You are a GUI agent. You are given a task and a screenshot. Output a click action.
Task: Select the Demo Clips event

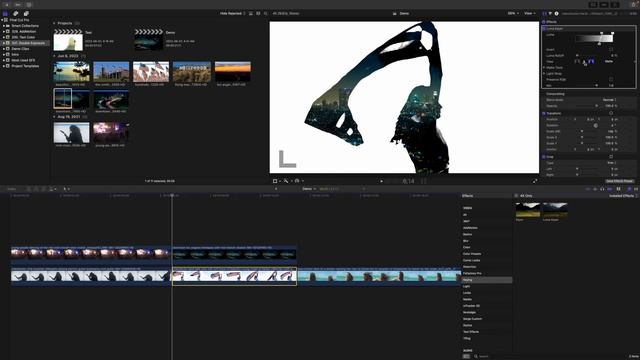(20, 49)
